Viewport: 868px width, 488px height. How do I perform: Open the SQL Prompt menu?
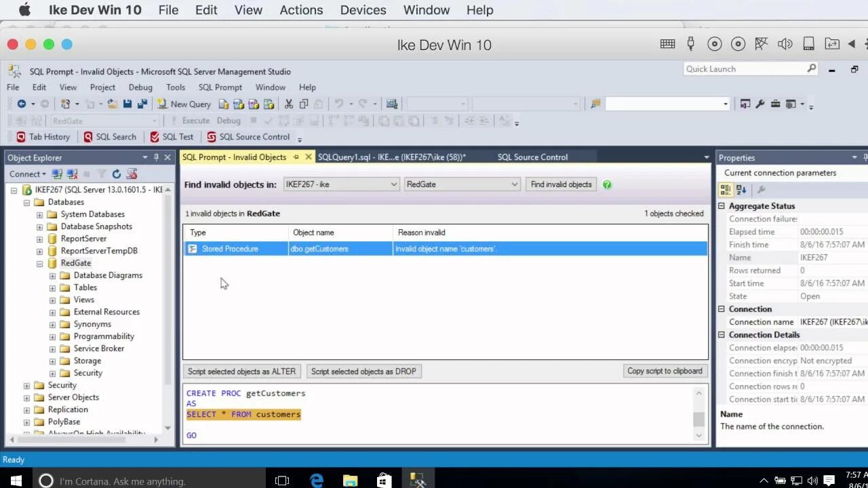pyautogui.click(x=220, y=87)
